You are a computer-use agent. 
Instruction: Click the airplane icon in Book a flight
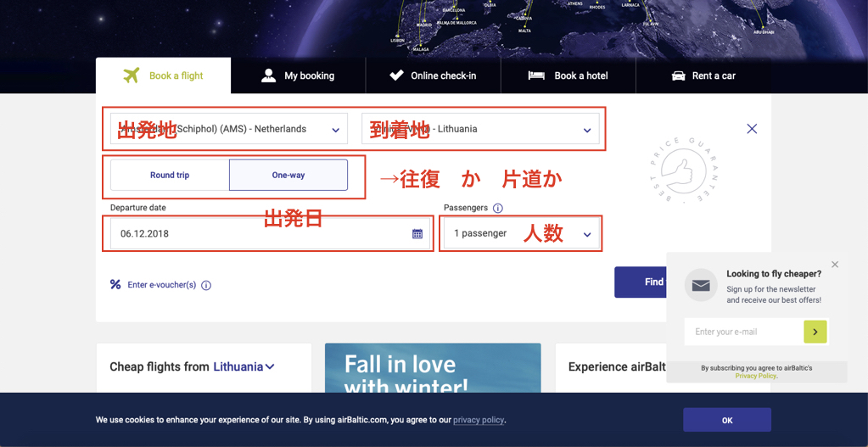132,75
